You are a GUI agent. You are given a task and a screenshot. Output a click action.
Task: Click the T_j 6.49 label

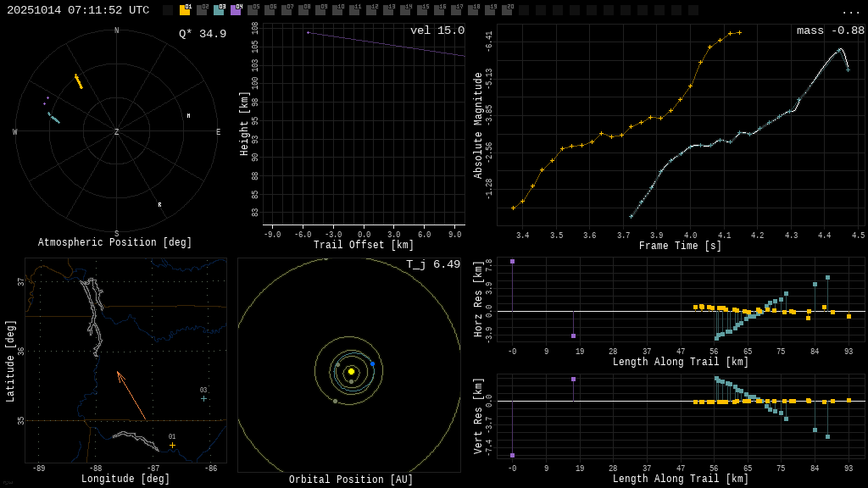click(x=433, y=264)
